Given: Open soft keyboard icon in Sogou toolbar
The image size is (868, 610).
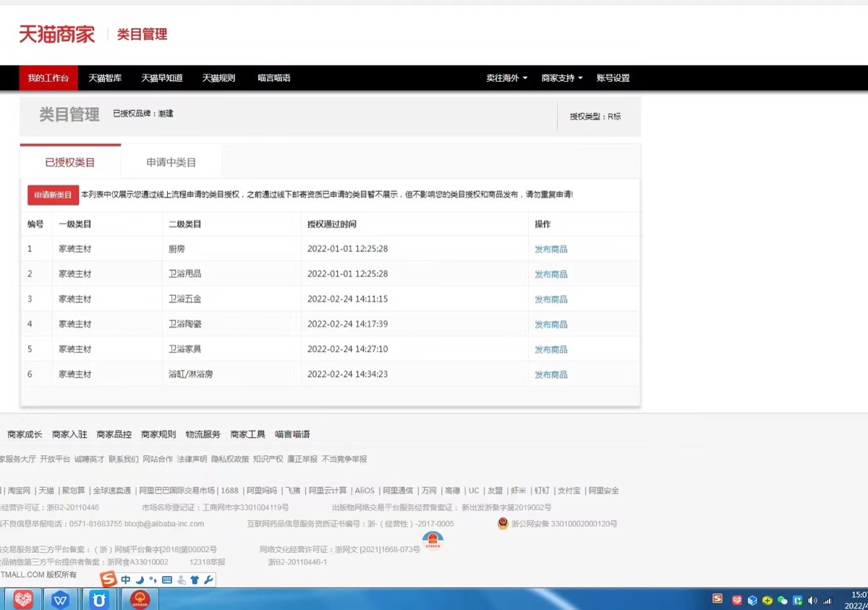Looking at the screenshot, I should (x=167, y=580).
